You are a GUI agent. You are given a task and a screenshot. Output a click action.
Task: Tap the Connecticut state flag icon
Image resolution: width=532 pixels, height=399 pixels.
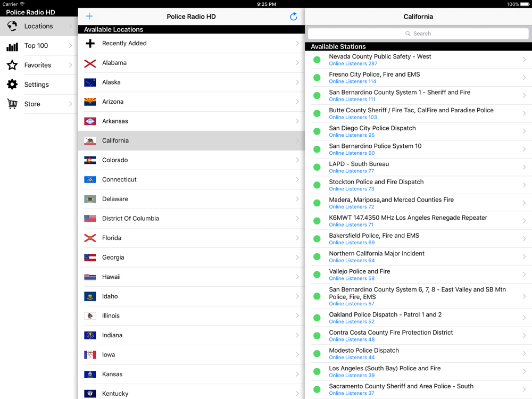90,179
